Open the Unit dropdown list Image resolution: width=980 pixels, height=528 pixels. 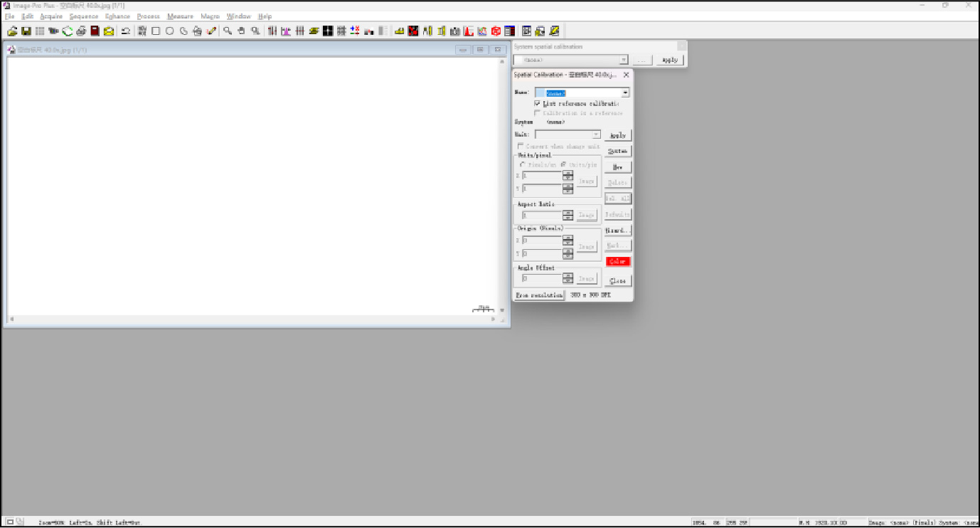(596, 134)
